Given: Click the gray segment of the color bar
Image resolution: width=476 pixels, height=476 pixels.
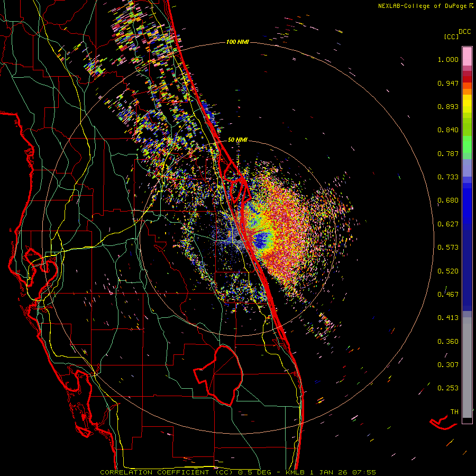Looking at the screenshot, I should pyautogui.click(x=467, y=368).
